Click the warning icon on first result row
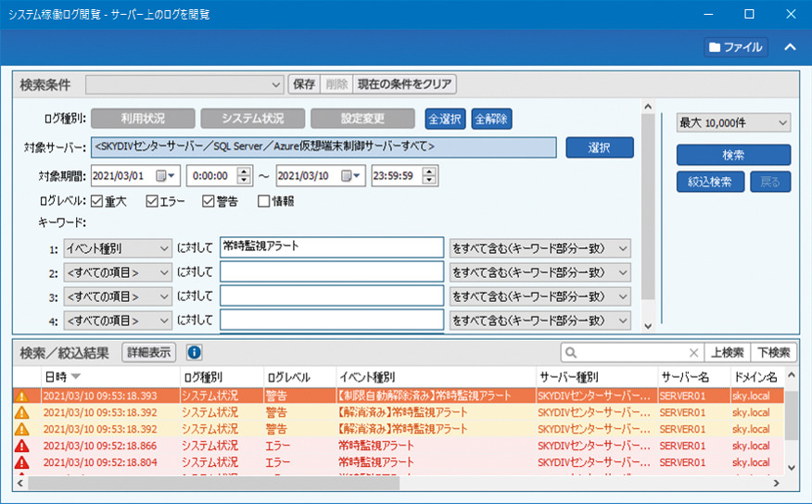Image resolution: width=812 pixels, height=504 pixels. click(22, 396)
